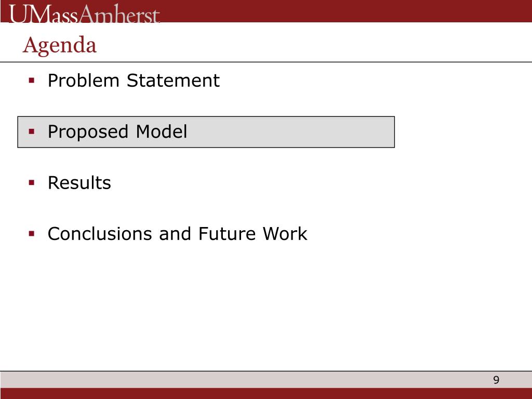Image resolution: width=532 pixels, height=399 pixels.
Task: Click the bullet beside Conclusions
Action: tap(32, 234)
